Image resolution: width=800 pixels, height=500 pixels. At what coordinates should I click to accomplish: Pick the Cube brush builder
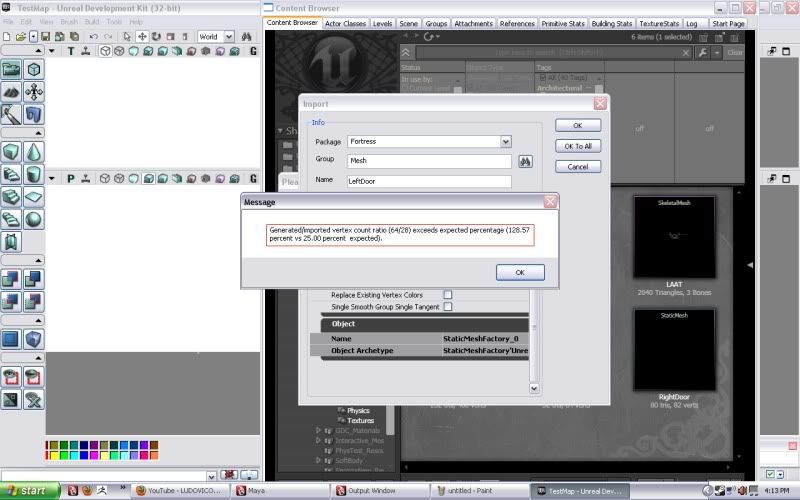(11, 152)
